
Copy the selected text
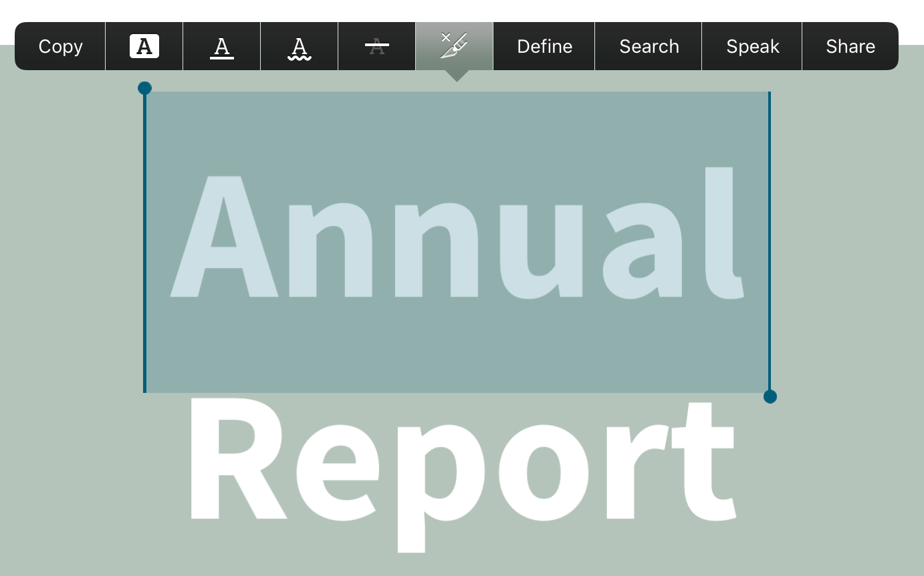60,46
